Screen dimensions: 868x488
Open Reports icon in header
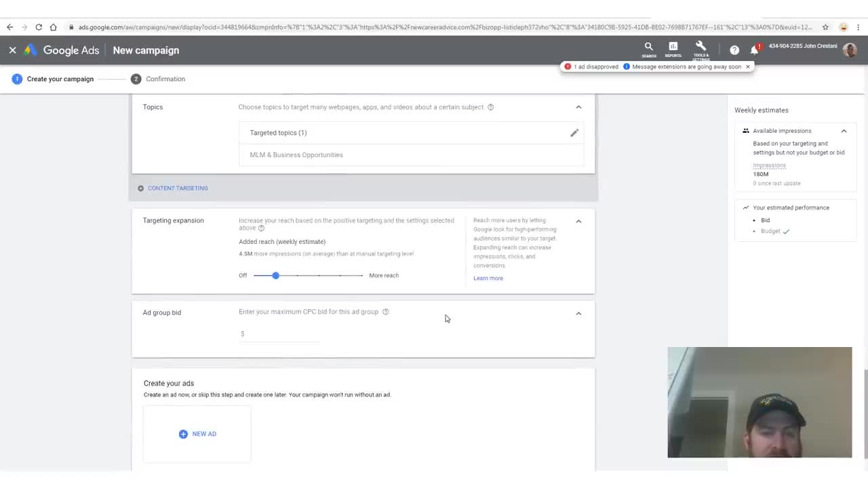click(673, 49)
